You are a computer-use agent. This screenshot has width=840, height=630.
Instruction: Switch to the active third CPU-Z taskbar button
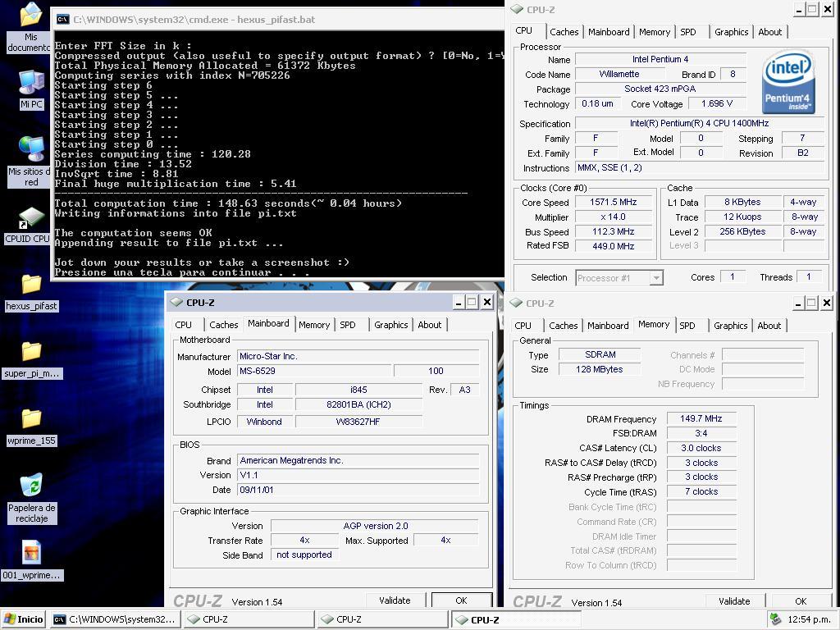517,619
